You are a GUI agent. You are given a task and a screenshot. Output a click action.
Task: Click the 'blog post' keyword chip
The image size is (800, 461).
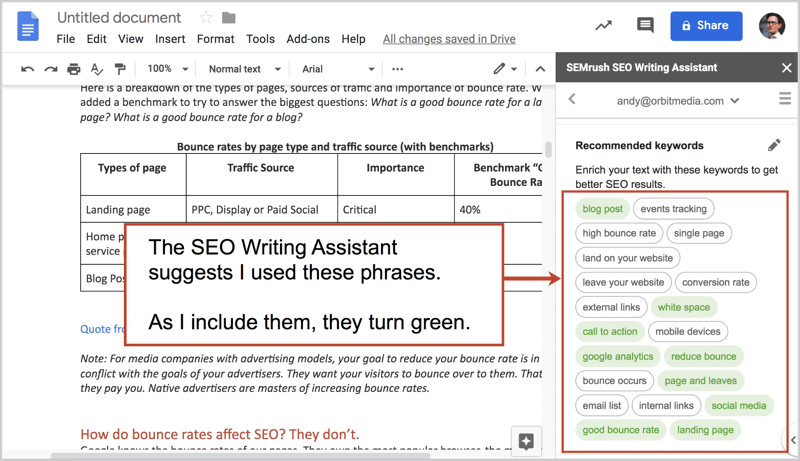pos(603,209)
